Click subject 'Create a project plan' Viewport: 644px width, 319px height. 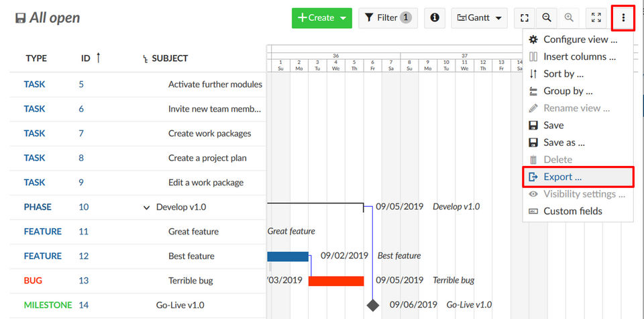[x=207, y=158]
